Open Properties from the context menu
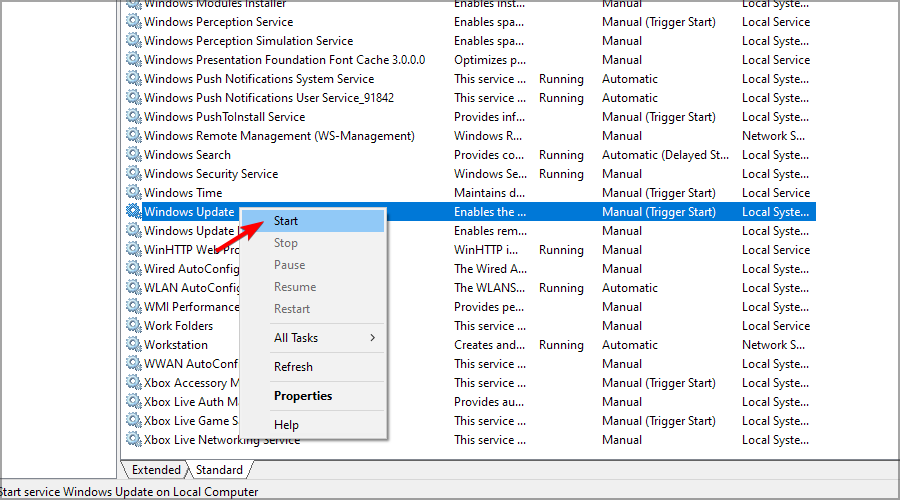 coord(313,396)
